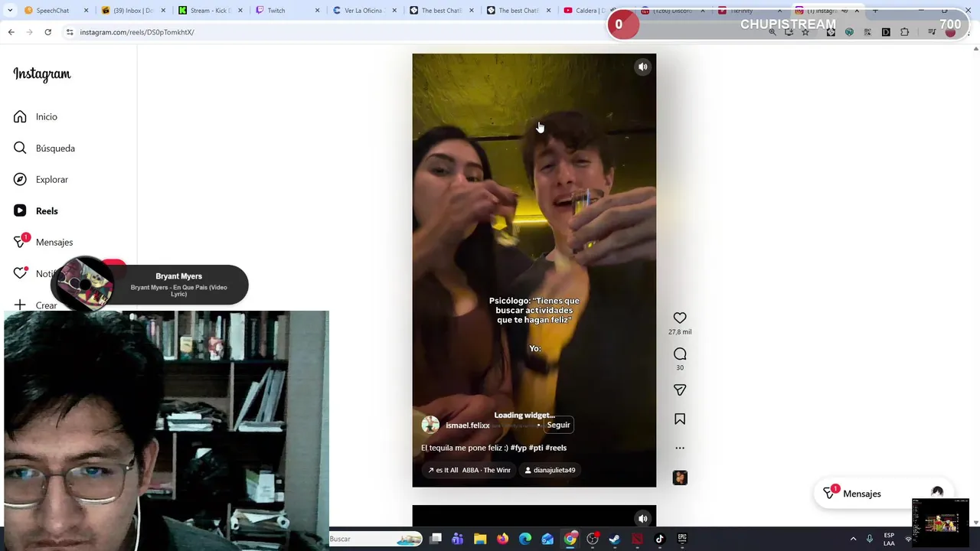Image resolution: width=980 pixels, height=551 pixels.
Task: Open ABBA audio track chip
Action: pyautogui.click(x=469, y=470)
